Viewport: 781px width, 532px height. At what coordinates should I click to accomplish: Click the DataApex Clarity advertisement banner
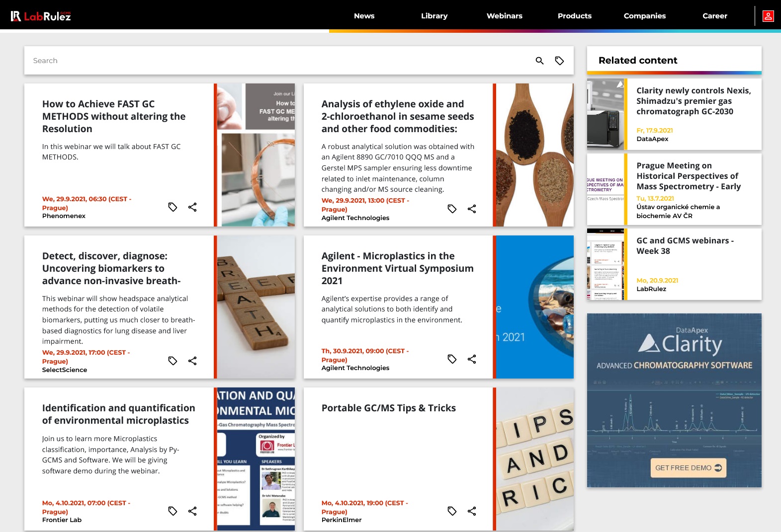(x=674, y=400)
